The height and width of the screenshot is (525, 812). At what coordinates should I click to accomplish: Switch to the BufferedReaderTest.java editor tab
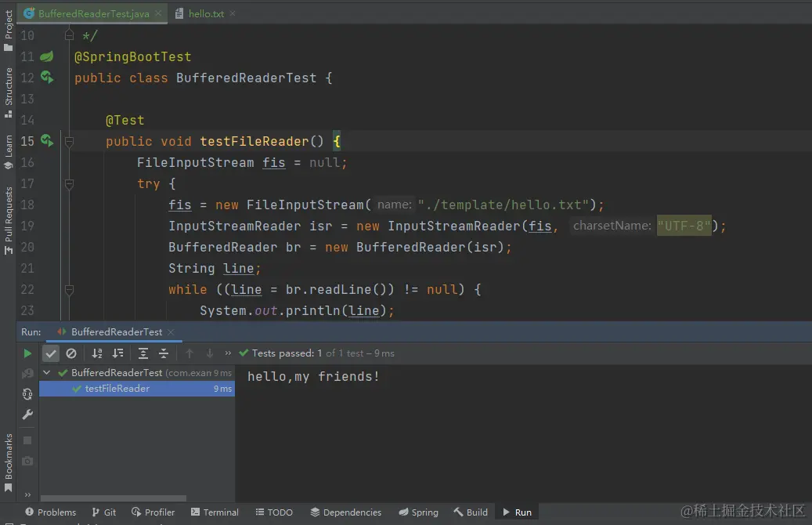(x=93, y=13)
